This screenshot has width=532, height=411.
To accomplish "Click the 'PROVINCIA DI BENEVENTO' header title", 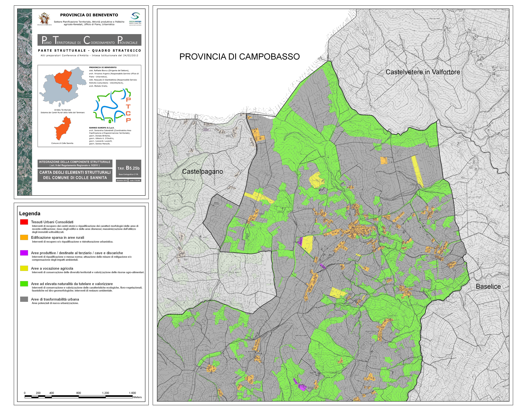I will [x=89, y=15].
